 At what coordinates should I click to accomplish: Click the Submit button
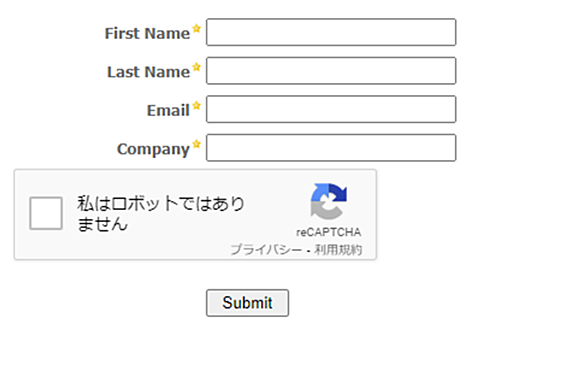click(x=247, y=303)
